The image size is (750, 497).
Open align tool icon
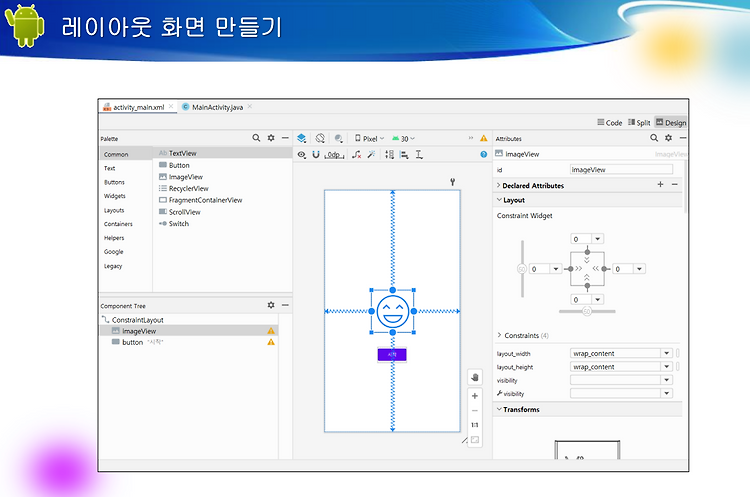[404, 155]
